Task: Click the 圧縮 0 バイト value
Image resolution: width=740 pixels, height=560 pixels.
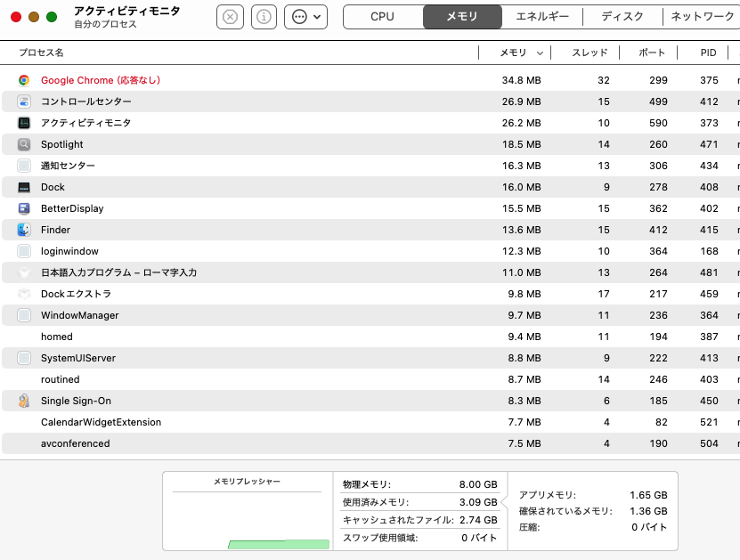Action: (649, 527)
